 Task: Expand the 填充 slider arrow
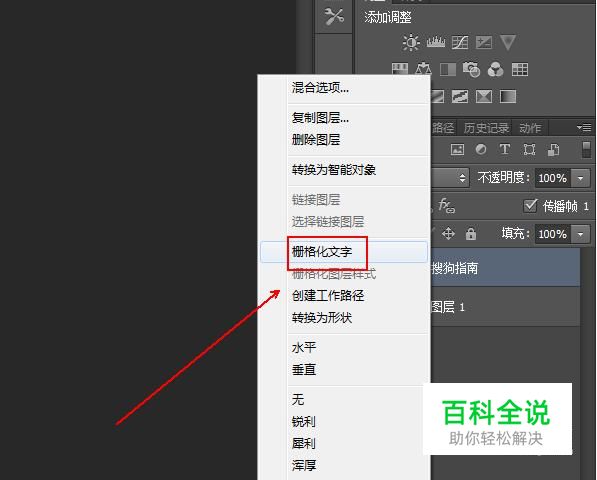(581, 234)
